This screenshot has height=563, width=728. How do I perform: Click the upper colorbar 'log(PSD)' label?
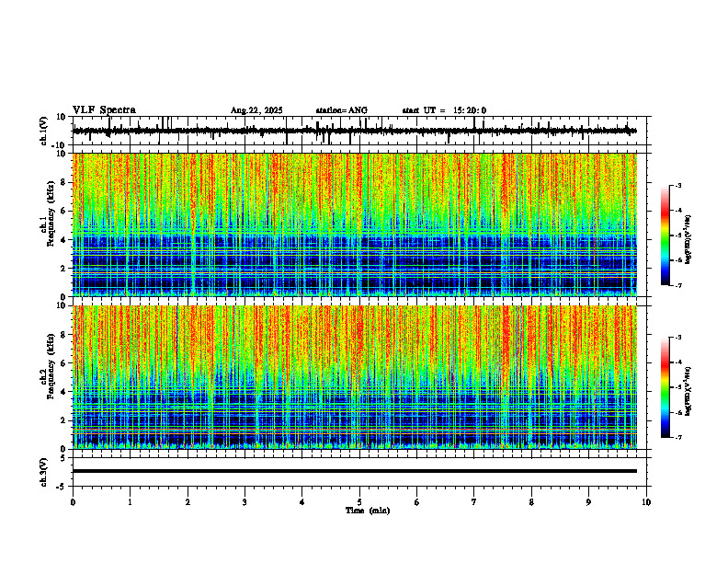pyautogui.click(x=688, y=240)
